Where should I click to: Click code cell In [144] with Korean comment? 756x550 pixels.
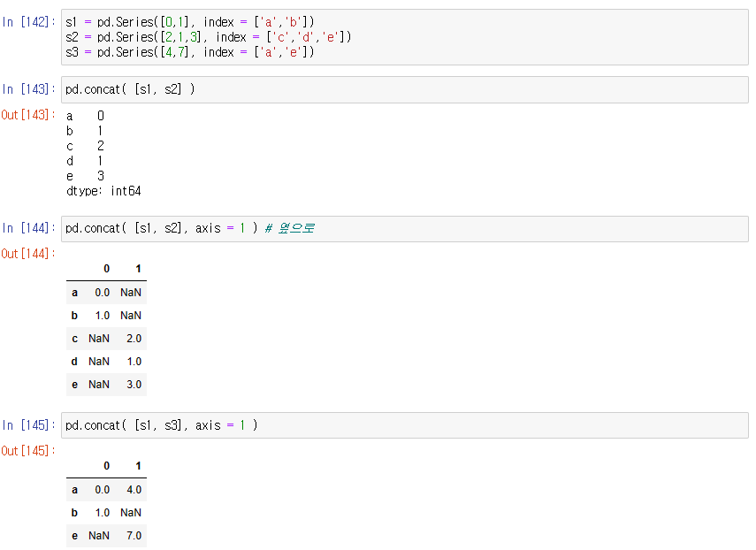point(404,228)
